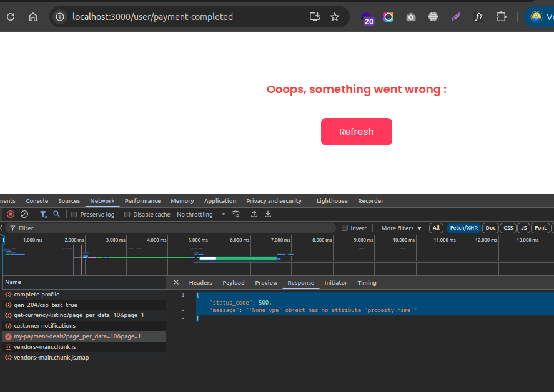The width and height of the screenshot is (554, 392).
Task: Clear the network log
Action: point(24,214)
